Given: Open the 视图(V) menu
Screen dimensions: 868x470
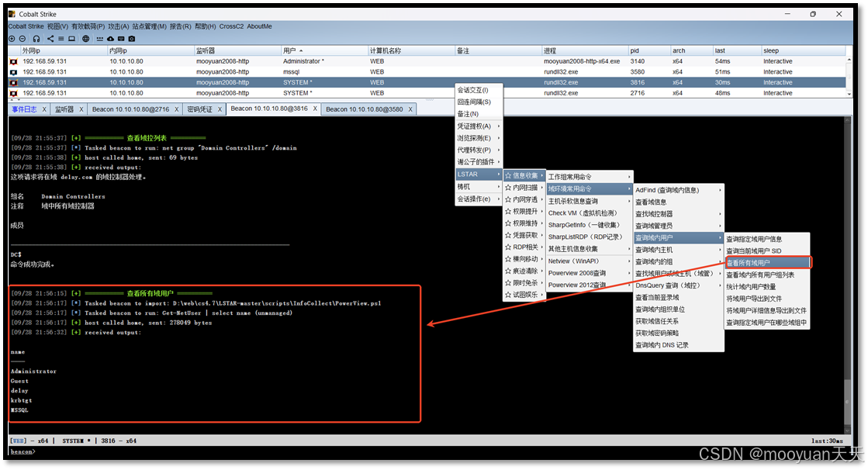Looking at the screenshot, I should point(57,26).
